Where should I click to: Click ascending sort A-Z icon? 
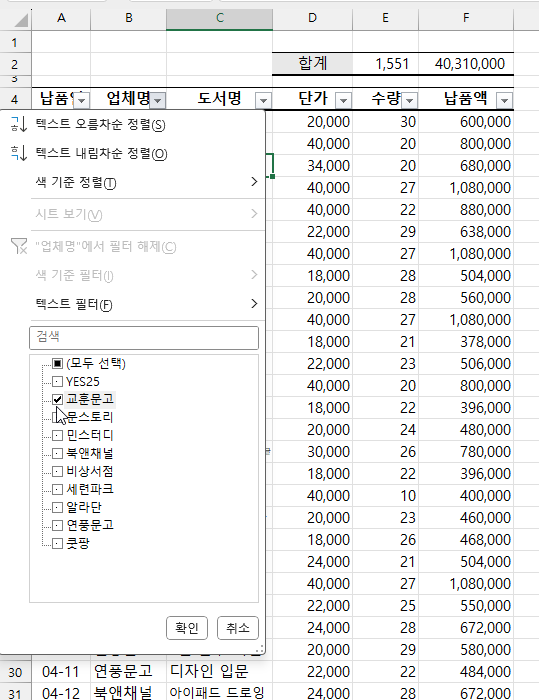point(19,124)
